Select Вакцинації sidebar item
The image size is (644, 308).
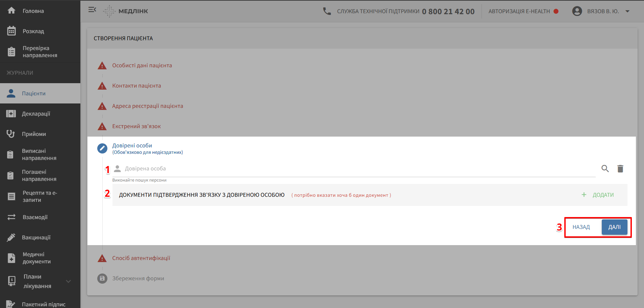pos(36,237)
